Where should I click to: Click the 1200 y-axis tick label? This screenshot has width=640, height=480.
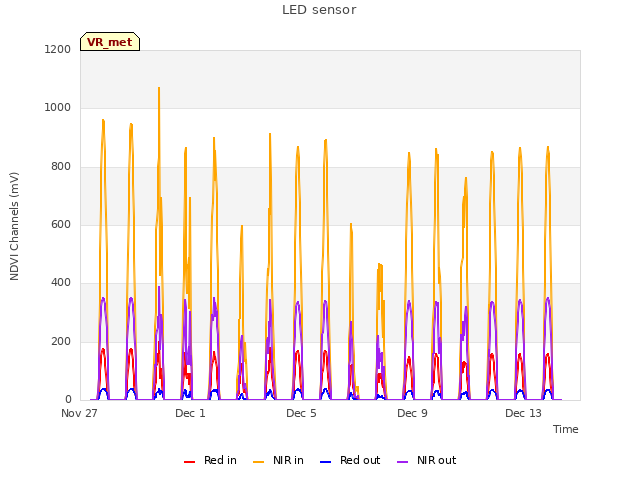(58, 49)
